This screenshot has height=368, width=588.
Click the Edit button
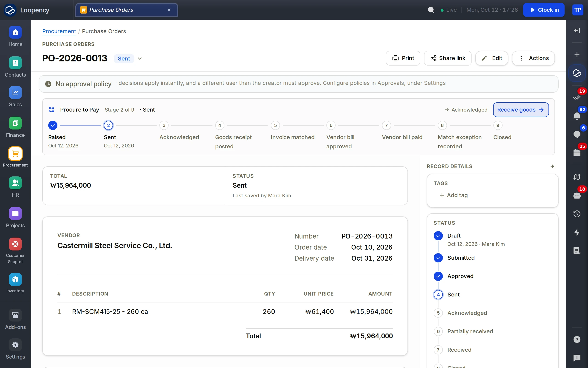point(492,58)
